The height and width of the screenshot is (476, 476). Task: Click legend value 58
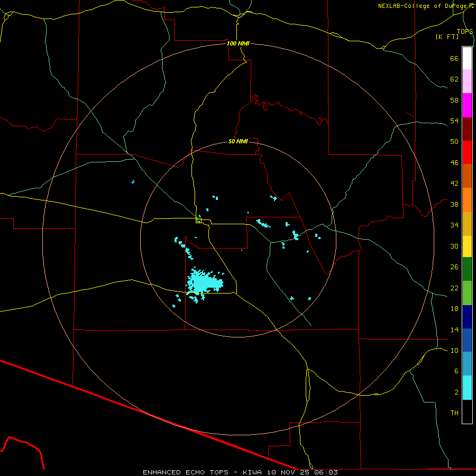454,100
